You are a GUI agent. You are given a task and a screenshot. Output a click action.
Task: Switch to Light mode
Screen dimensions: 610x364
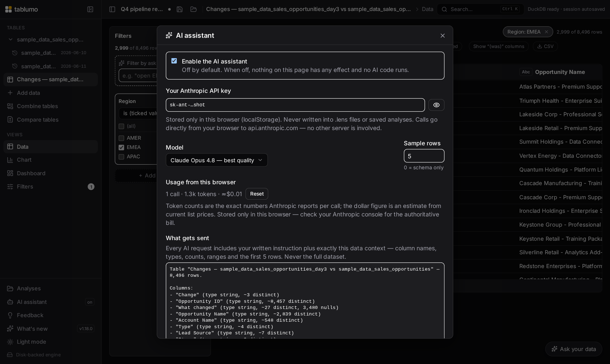51,342
